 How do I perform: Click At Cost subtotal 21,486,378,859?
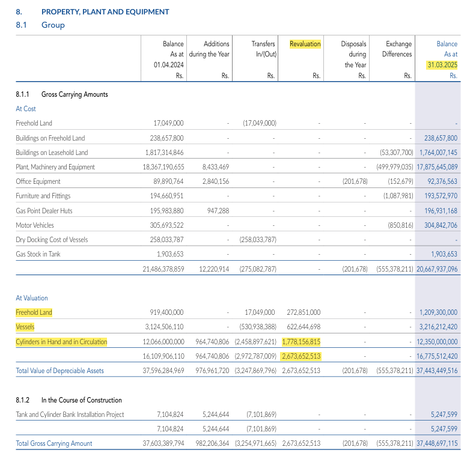[x=163, y=269]
